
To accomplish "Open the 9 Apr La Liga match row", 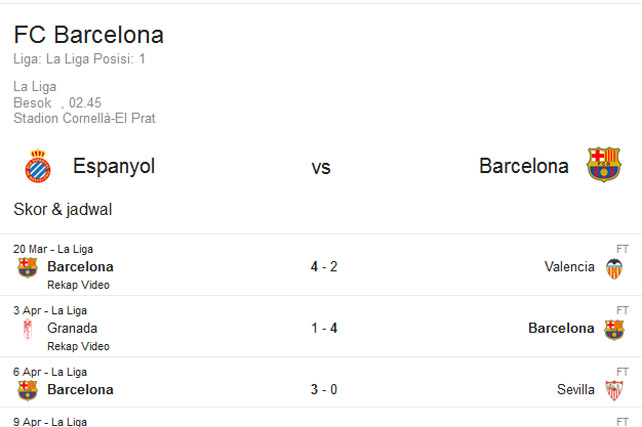I will (321, 418).
